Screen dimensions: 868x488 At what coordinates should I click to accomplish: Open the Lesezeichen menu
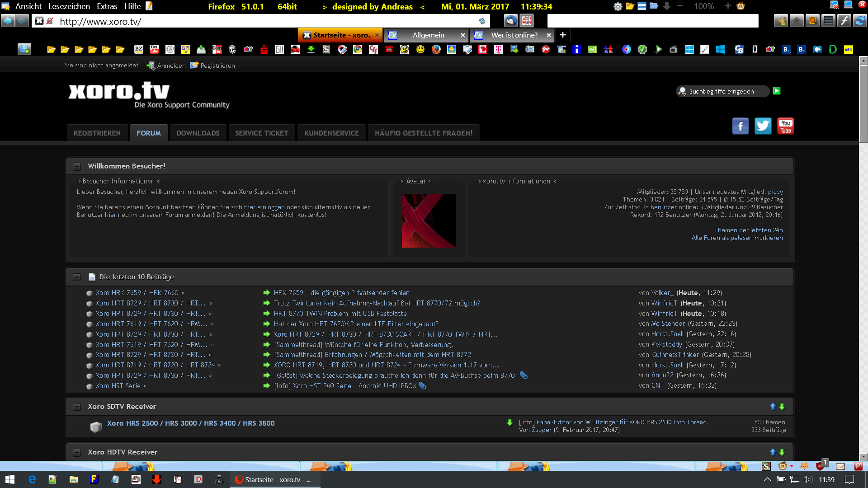[69, 6]
